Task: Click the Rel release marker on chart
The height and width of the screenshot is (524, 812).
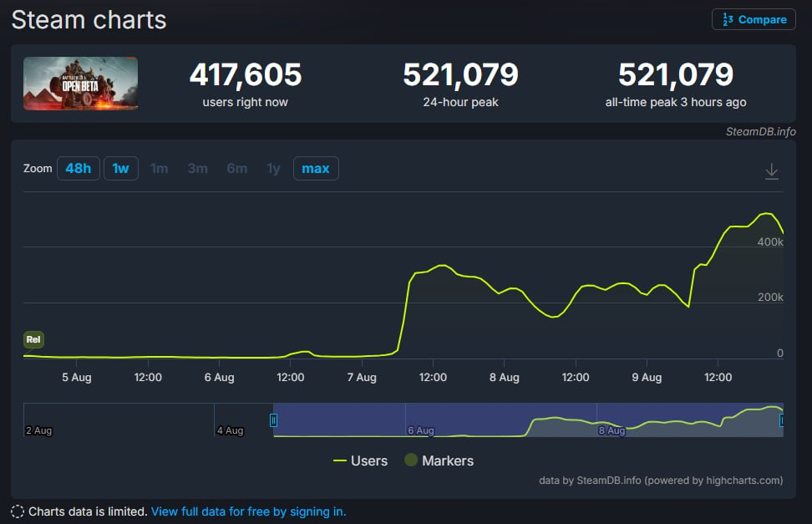Action: pos(33,339)
